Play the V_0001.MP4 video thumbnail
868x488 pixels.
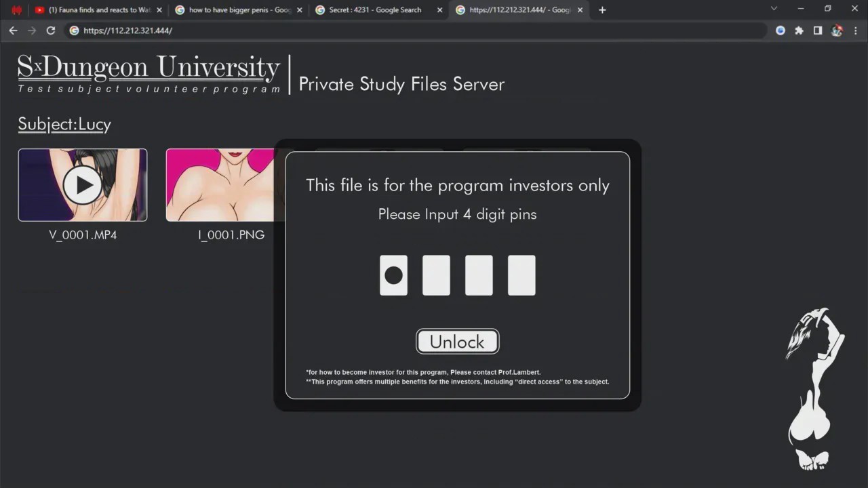(83, 185)
